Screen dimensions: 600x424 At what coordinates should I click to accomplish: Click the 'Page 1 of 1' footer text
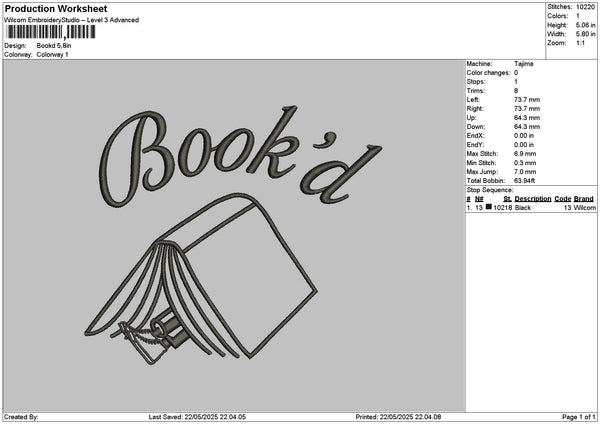(579, 417)
